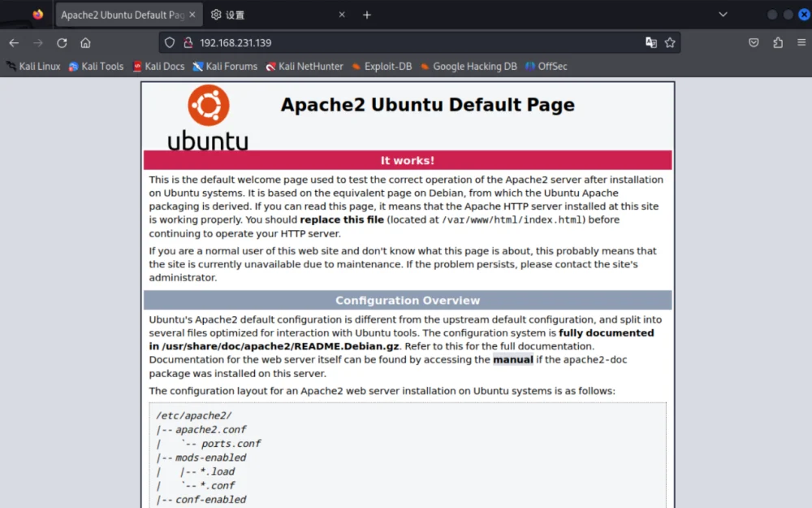
Task: Click the /etc/apache2/ line
Action: pos(194,415)
